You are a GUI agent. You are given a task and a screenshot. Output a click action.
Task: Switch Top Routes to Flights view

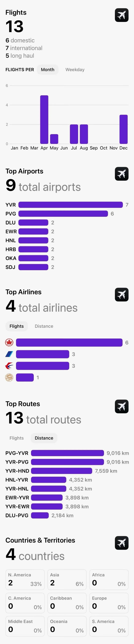17,438
